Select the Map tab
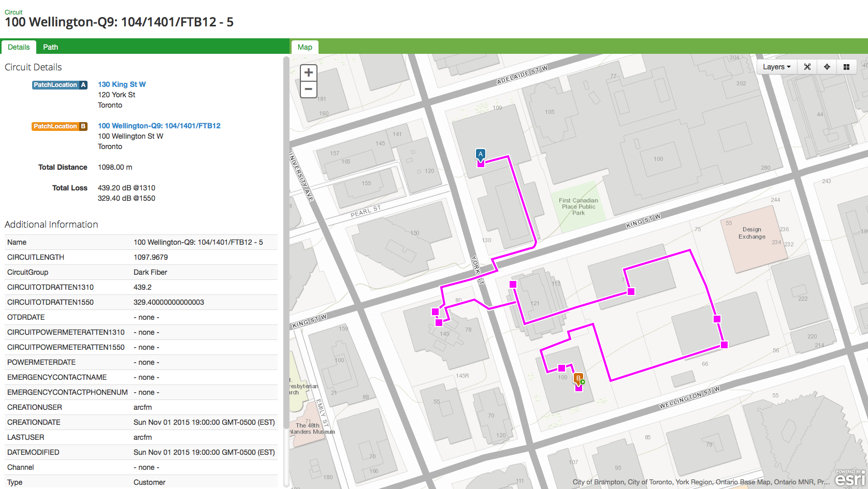Viewport: 868px width, 489px height. (305, 47)
